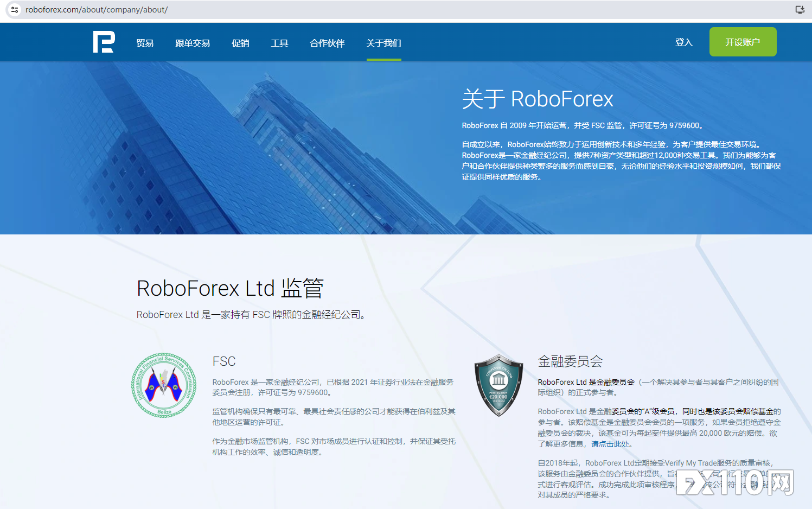The image size is (812, 509).
Task: Click the 金融委员会 section heading
Action: tap(570, 361)
